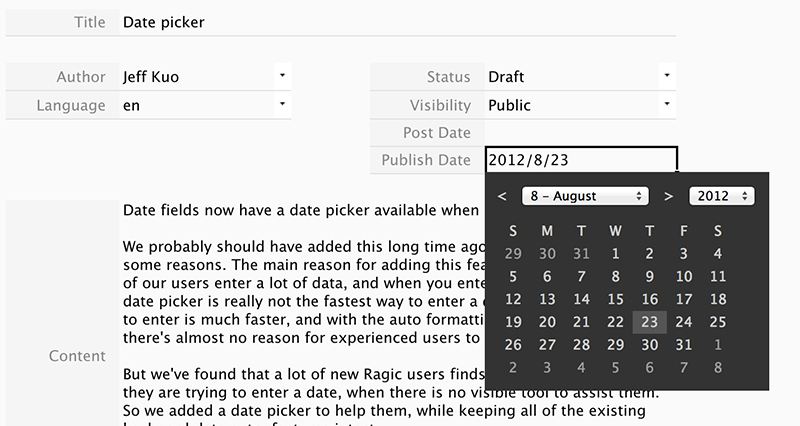Choose September 8 from next month days

pos(718,367)
